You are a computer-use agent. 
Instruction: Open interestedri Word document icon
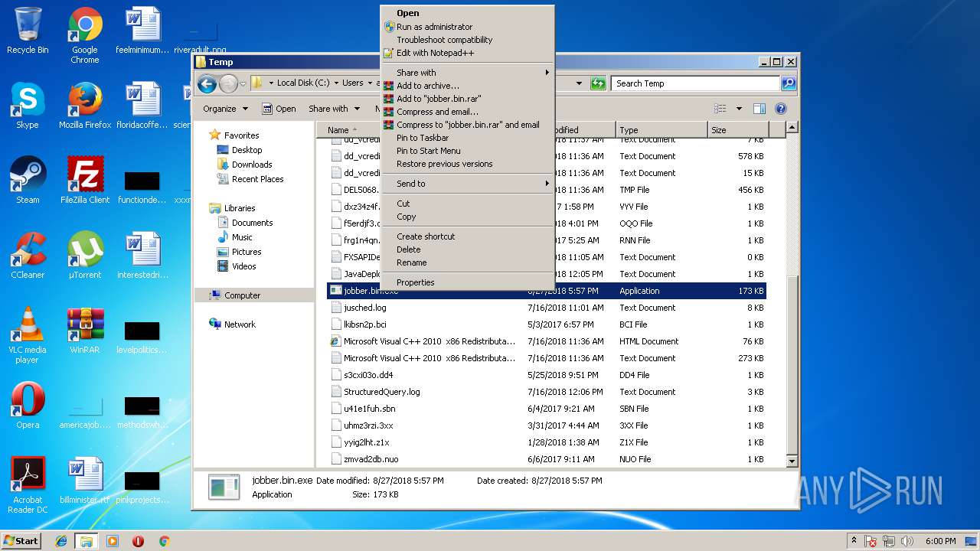pos(142,256)
